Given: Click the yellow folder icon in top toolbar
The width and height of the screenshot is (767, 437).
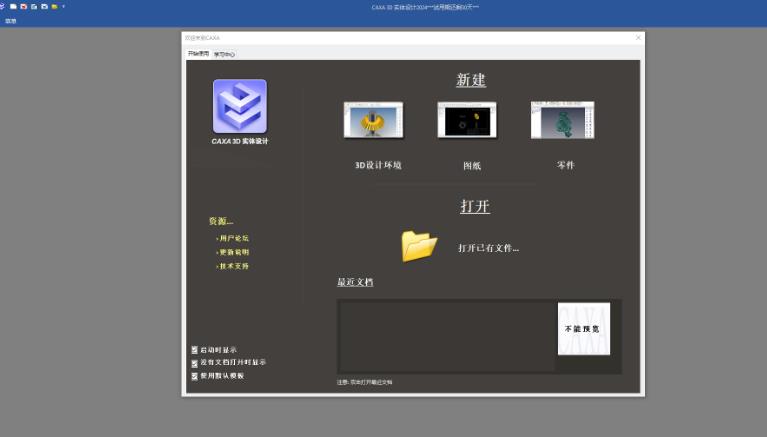Looking at the screenshot, I should pyautogui.click(x=54, y=6).
